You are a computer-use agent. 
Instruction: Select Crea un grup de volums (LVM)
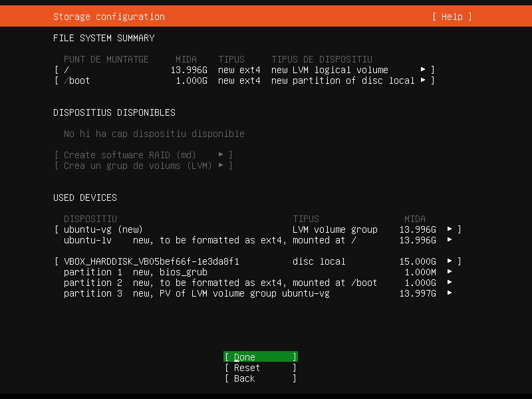[x=143, y=166]
